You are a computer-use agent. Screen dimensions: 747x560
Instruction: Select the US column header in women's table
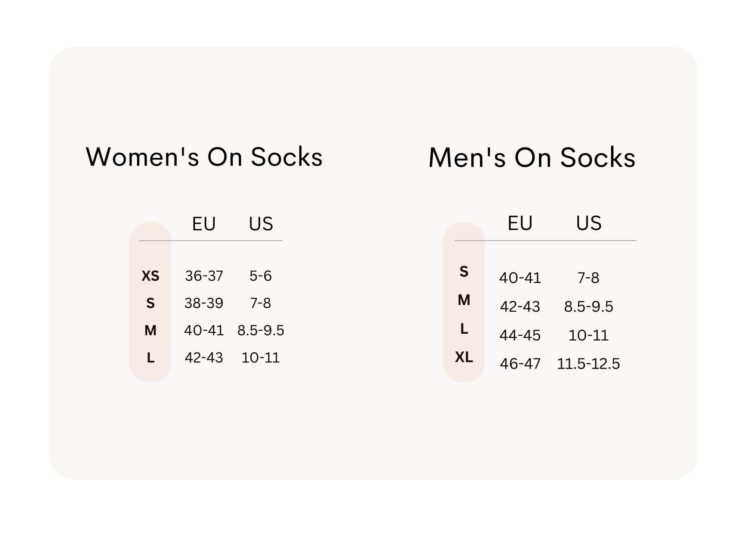coord(261,224)
